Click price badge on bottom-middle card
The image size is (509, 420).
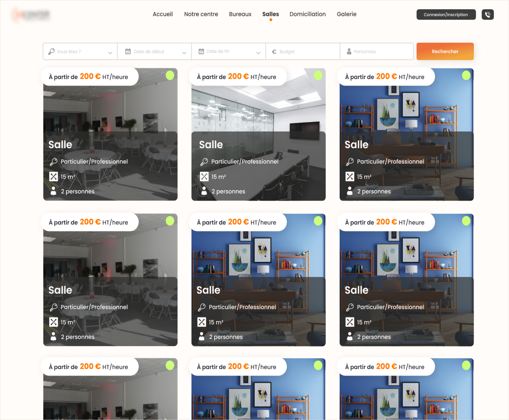pyautogui.click(x=238, y=367)
